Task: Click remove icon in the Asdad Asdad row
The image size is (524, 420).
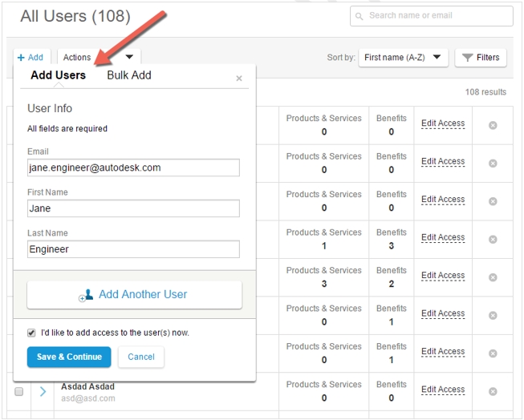Action: pos(493,391)
